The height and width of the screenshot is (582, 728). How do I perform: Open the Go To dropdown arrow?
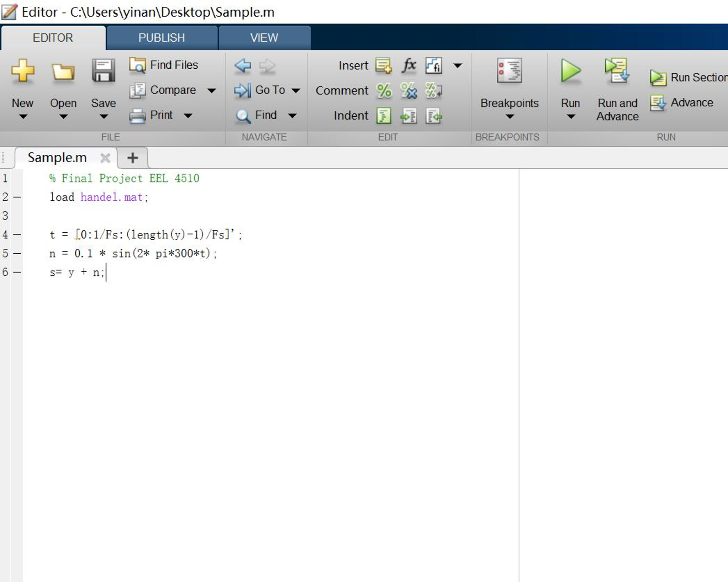[296, 91]
